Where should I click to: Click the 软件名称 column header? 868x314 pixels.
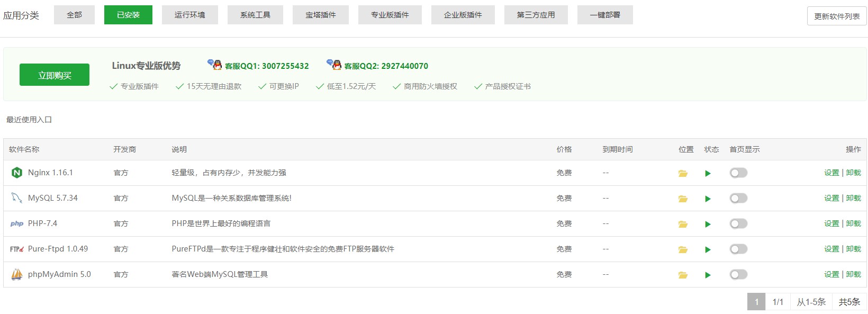pos(24,149)
